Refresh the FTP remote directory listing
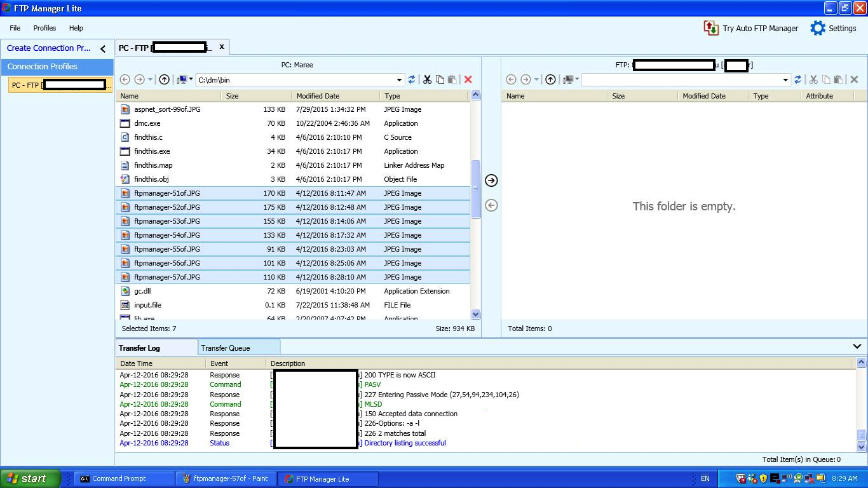Viewport: 868px width, 488px height. [x=797, y=79]
